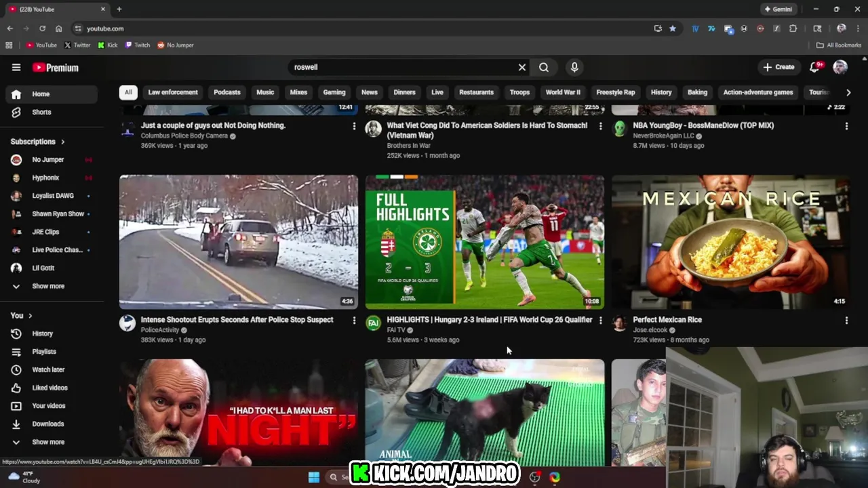Click the YouTube Premium logo
The height and width of the screenshot is (488, 868).
point(56,68)
